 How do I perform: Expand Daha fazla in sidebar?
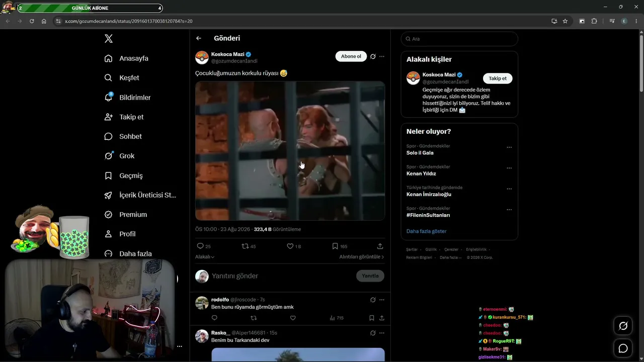[128, 253]
